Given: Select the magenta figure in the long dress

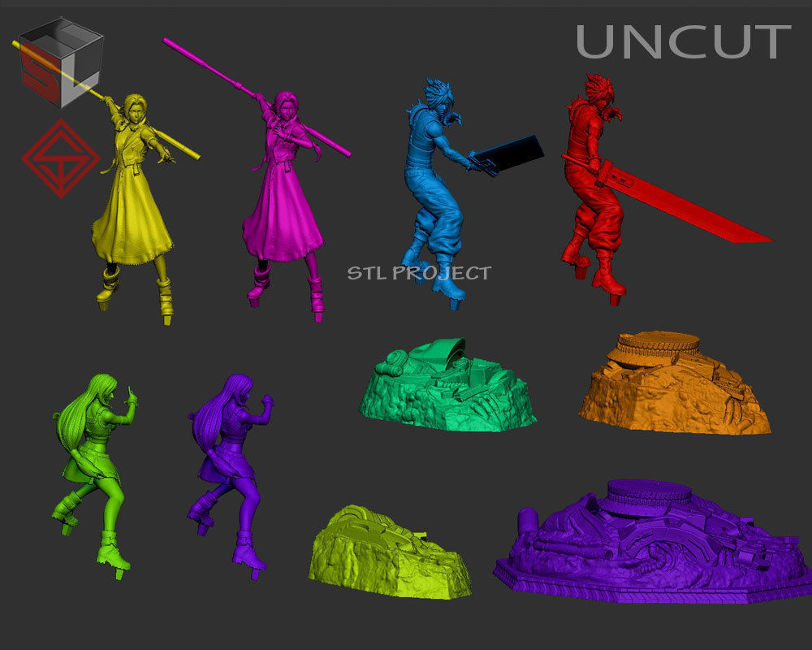Looking at the screenshot, I should [283, 207].
